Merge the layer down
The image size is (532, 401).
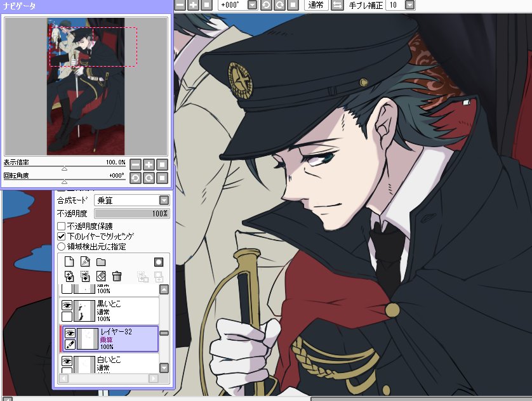pos(85,276)
